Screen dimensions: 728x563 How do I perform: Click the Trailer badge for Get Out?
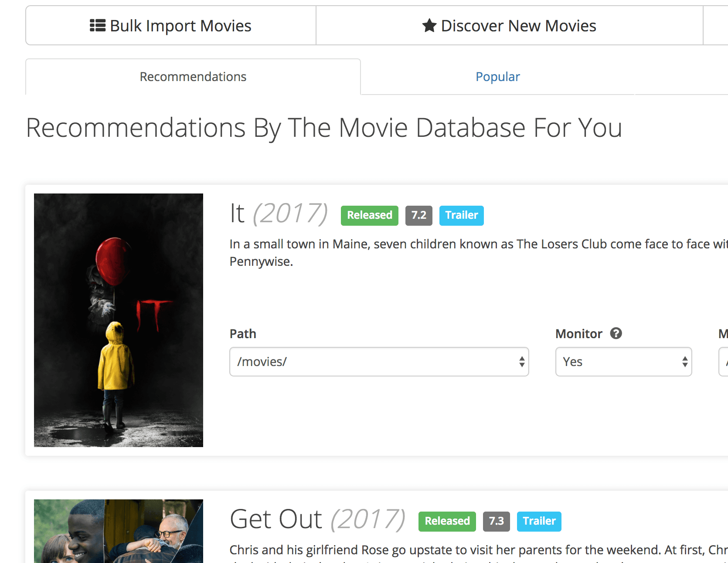[539, 521]
